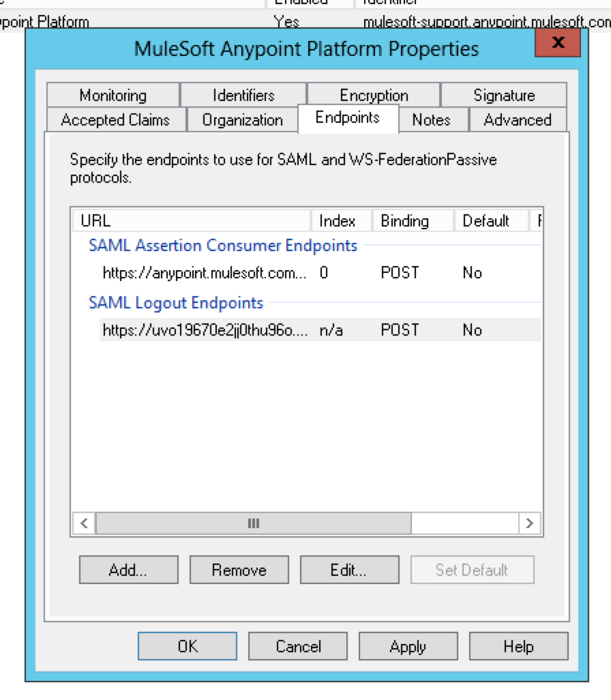Switch to the Organization tab
The height and width of the screenshot is (700, 611).
tap(242, 119)
